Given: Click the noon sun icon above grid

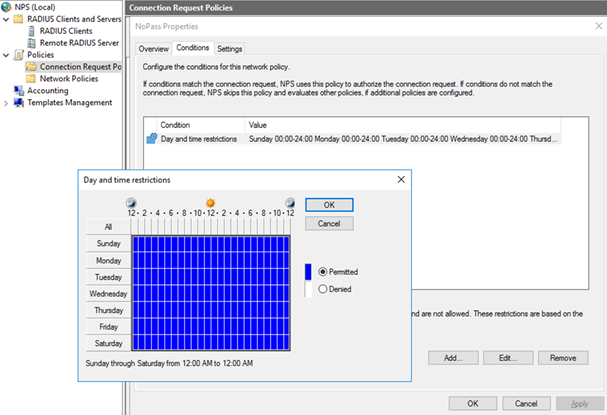Looking at the screenshot, I should pos(211,203).
